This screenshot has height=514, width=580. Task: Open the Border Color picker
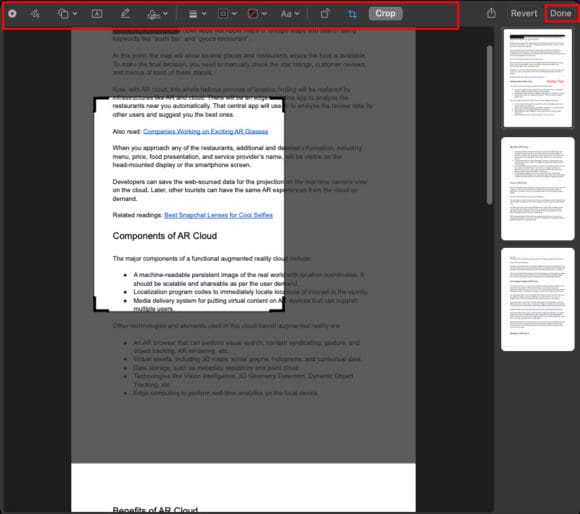tap(223, 14)
